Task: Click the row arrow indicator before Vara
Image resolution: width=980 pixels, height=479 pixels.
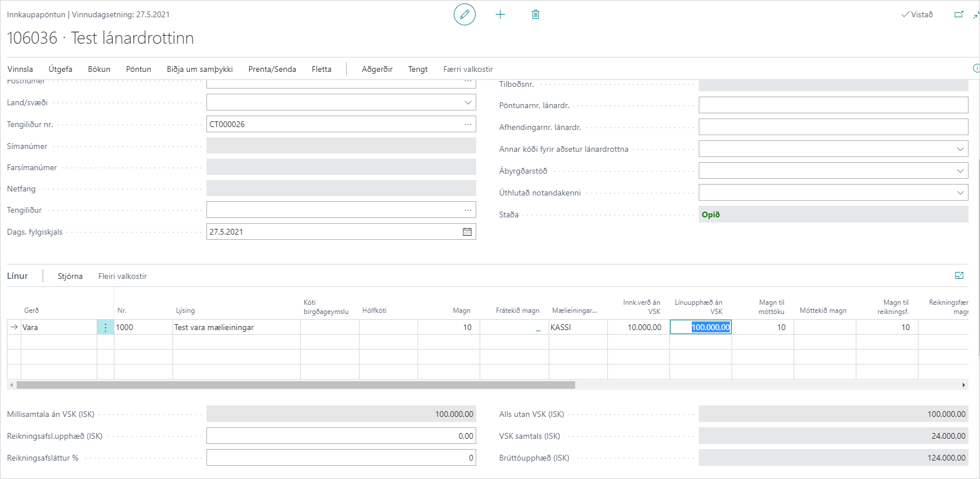Action: (x=14, y=327)
